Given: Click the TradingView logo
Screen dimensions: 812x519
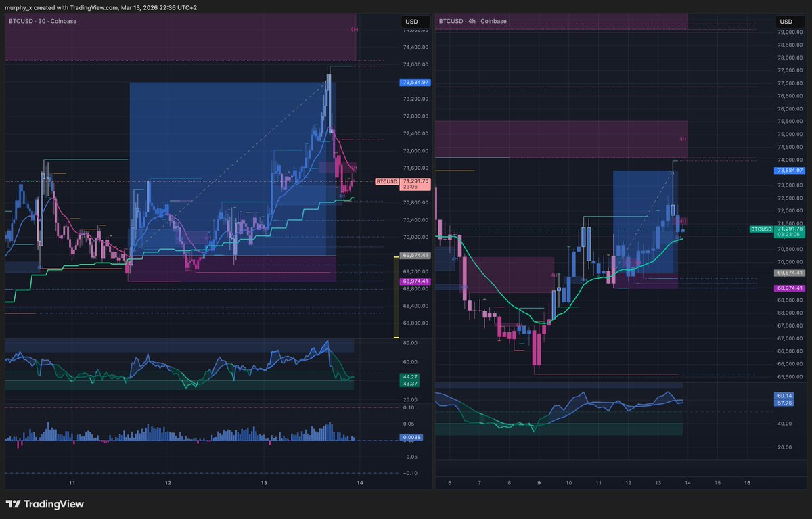Looking at the screenshot, I should pyautogui.click(x=45, y=504).
